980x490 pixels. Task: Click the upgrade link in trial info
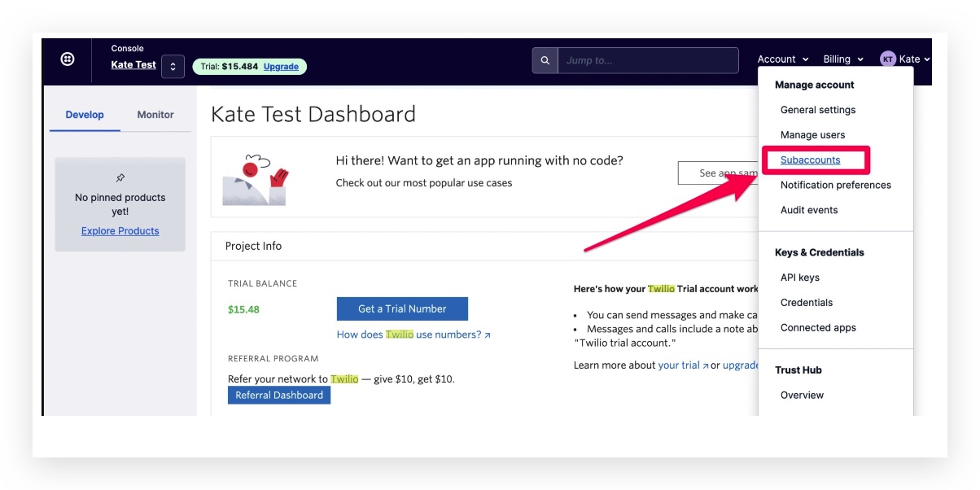click(x=741, y=365)
